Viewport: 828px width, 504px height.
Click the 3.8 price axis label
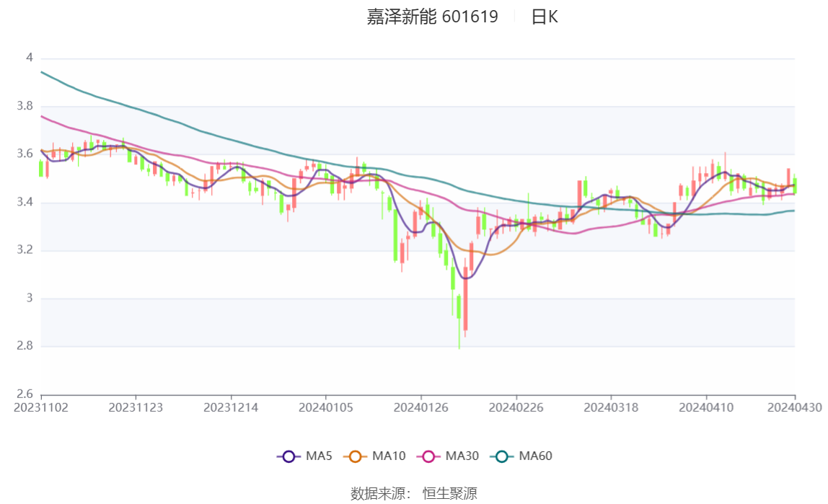click(x=26, y=107)
